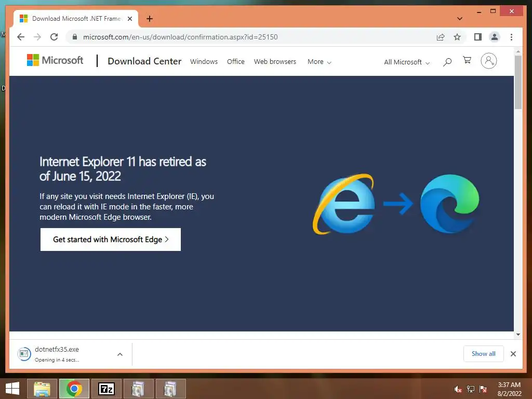
Task: Click the address bar URL
Action: 180,37
